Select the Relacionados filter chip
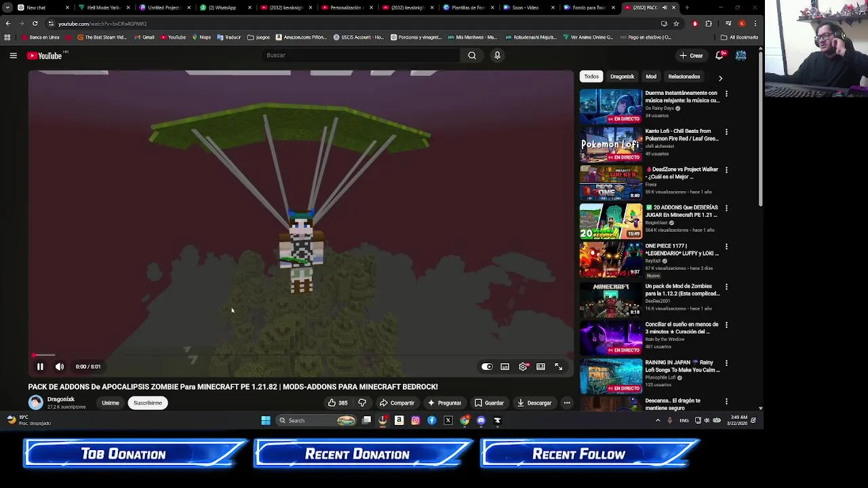Viewport: 868px width, 488px height. [x=684, y=77]
